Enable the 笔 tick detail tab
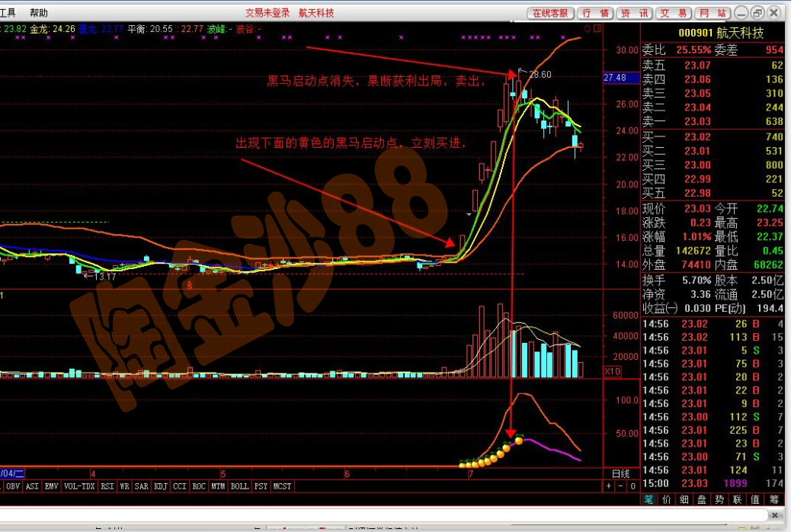791x532 pixels. click(648, 500)
